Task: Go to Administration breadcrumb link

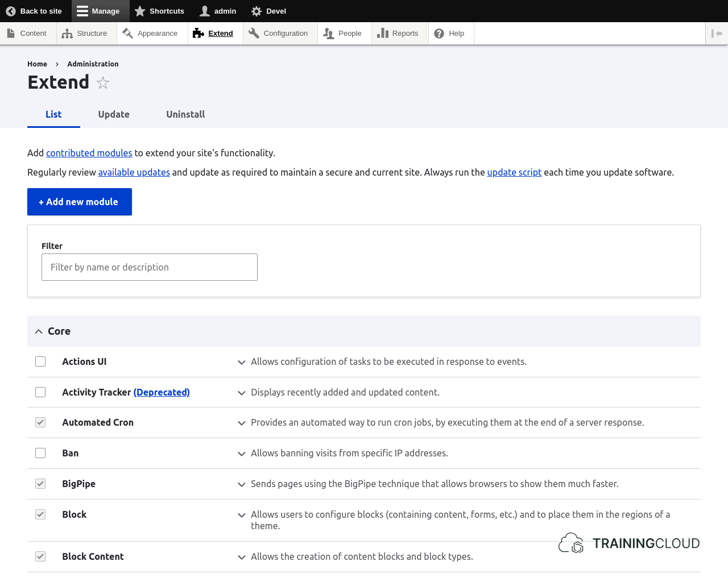Action: coord(93,64)
